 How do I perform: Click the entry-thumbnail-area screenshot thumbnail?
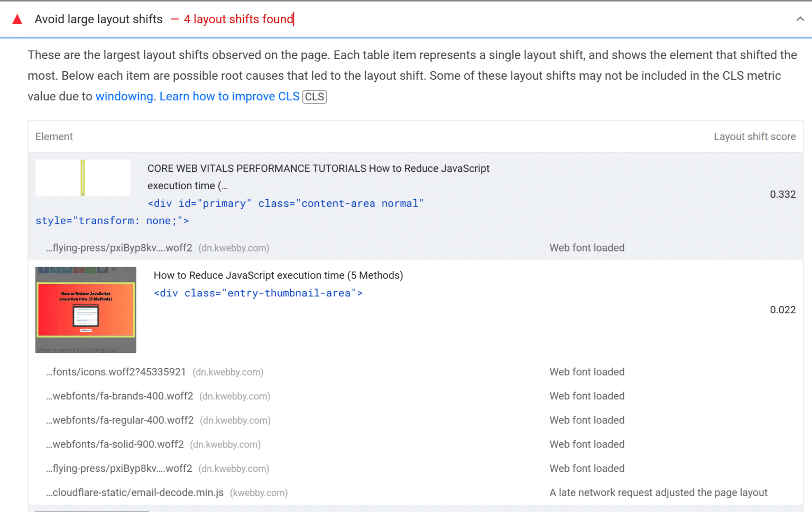(x=86, y=310)
